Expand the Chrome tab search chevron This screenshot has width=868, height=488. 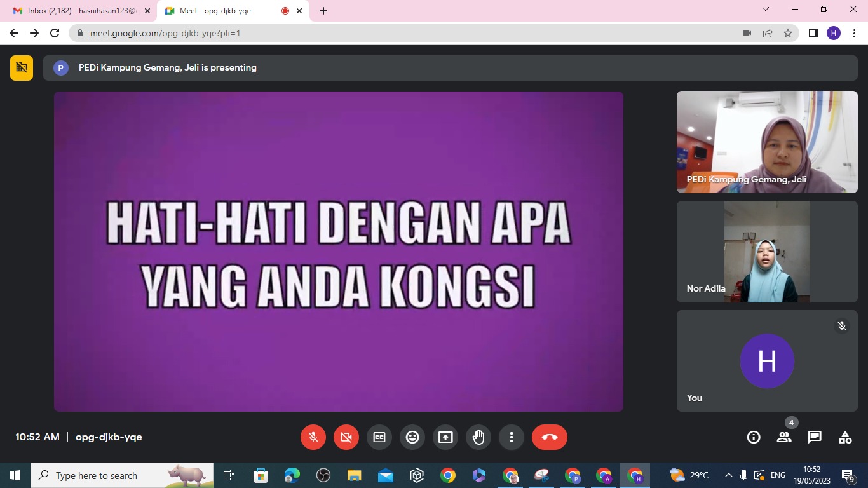[x=766, y=10]
